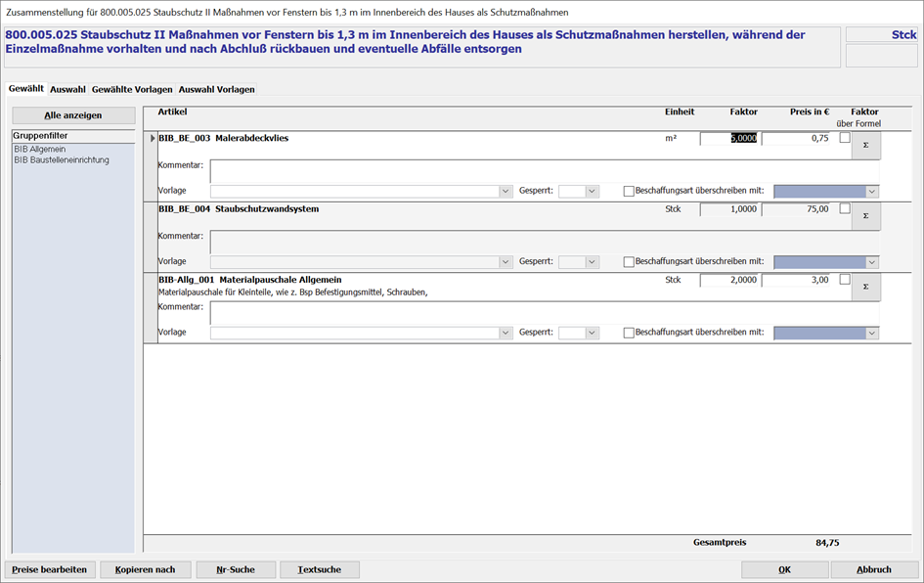Check Beschaffungsart überschreiben for Materialpauschale Allgemein
Image resolution: width=924 pixels, height=583 pixels.
click(629, 333)
